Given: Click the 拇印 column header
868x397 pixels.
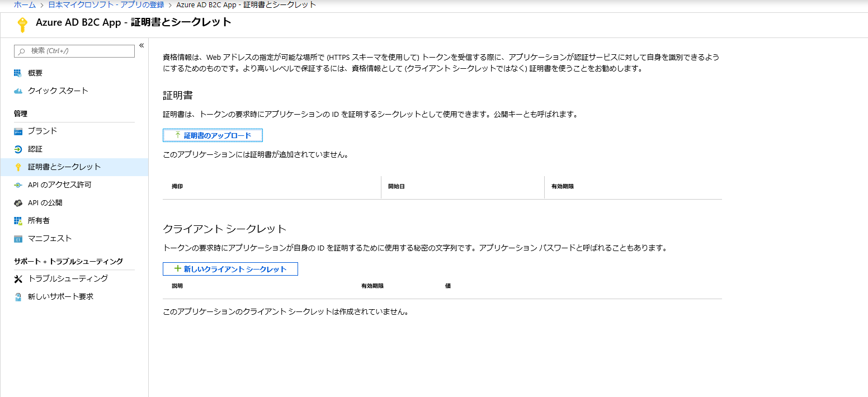Looking at the screenshot, I should pos(177,186).
